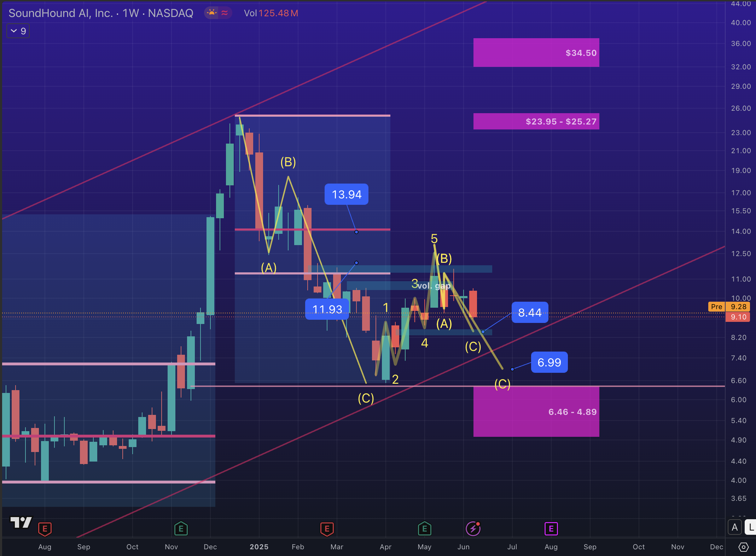Toggle auto scale with A button
Viewport: 756px width, 556px height.
point(734,527)
